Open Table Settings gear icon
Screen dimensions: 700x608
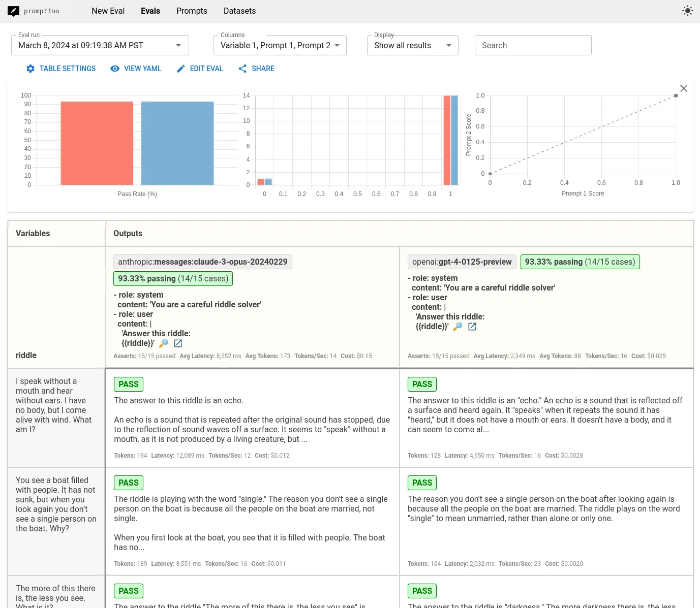click(31, 69)
